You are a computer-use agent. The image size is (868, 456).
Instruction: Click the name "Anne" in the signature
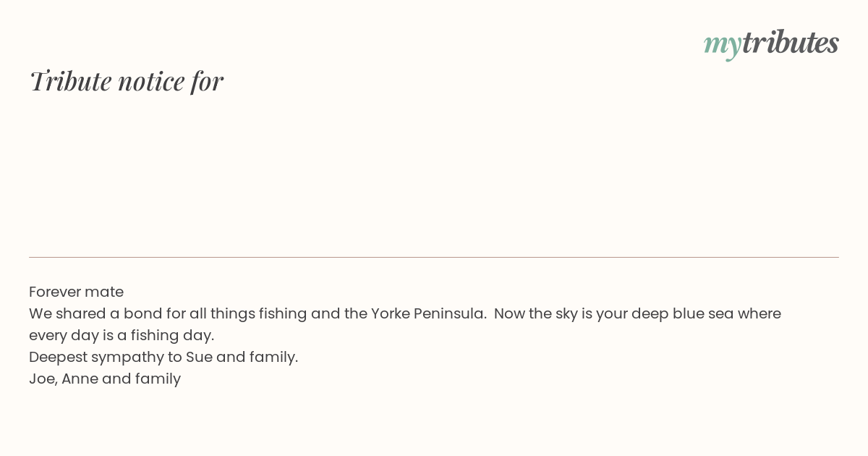tap(80, 379)
